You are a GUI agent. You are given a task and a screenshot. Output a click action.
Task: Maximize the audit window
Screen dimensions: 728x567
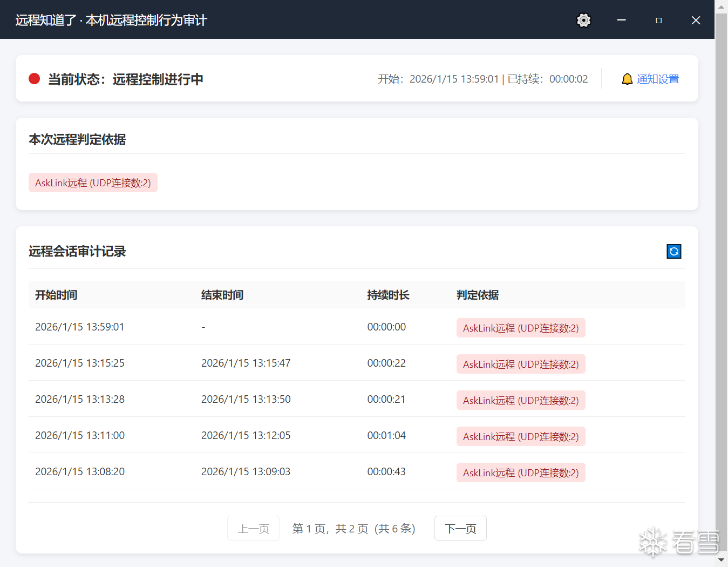point(658,20)
